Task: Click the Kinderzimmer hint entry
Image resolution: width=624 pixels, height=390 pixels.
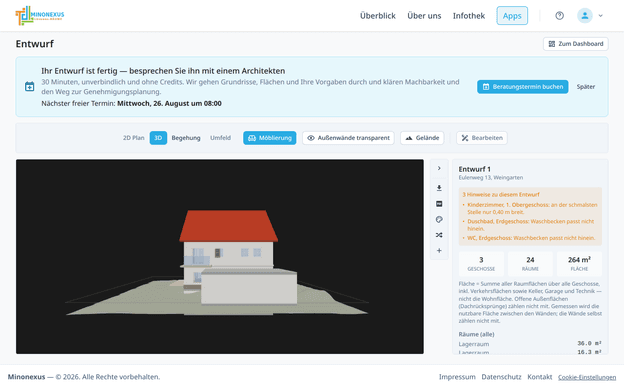Action: tap(532, 208)
